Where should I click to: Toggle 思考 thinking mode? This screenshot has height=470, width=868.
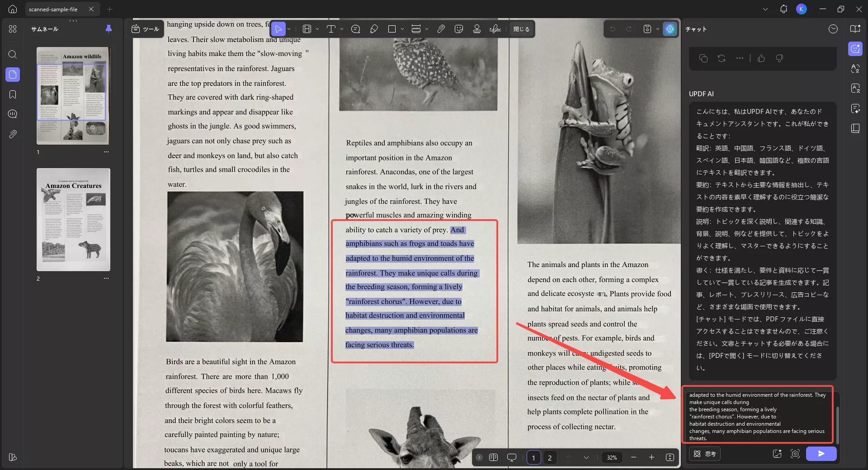(x=705, y=454)
